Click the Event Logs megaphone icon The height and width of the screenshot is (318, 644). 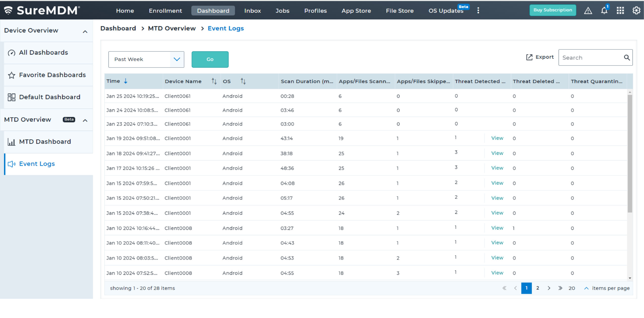(12, 164)
